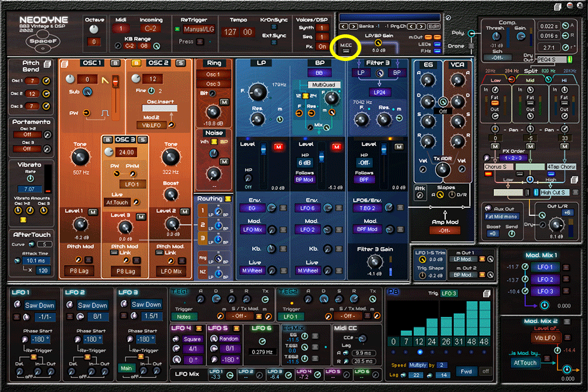Click the Poly knob
Screen dimensions: 588x392
(x=472, y=34)
